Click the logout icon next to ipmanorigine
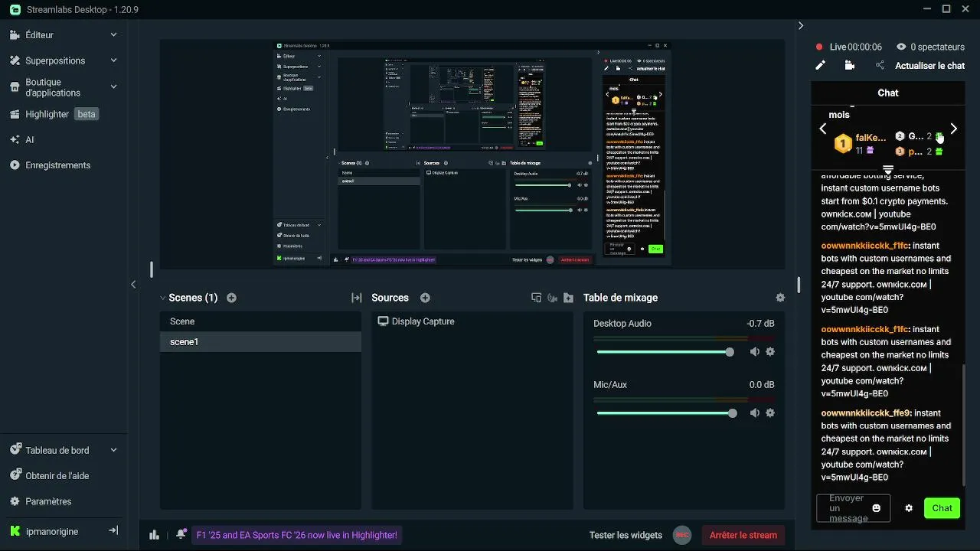 tap(113, 531)
